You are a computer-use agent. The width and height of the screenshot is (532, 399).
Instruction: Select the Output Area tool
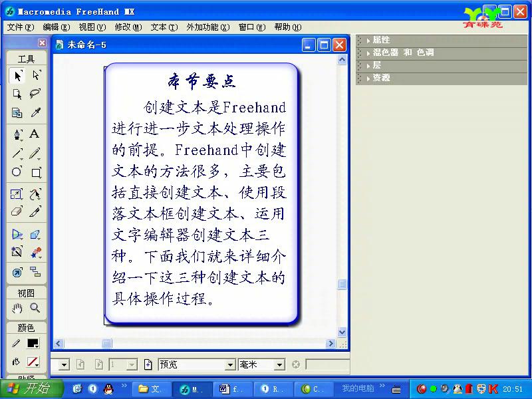[x=17, y=112]
